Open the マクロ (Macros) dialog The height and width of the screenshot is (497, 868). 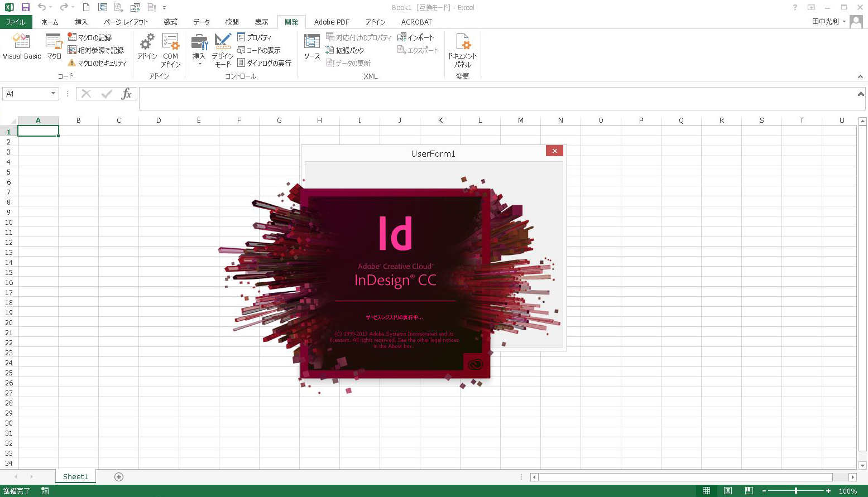coord(54,47)
